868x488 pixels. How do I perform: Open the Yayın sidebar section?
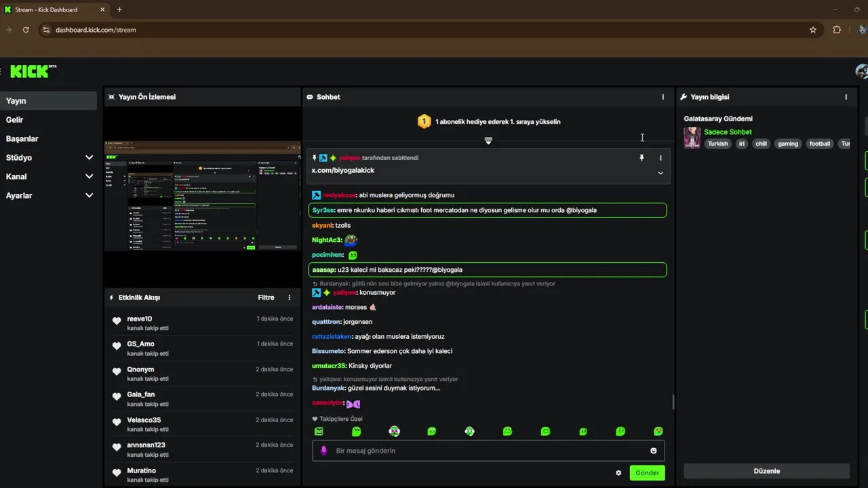48,101
